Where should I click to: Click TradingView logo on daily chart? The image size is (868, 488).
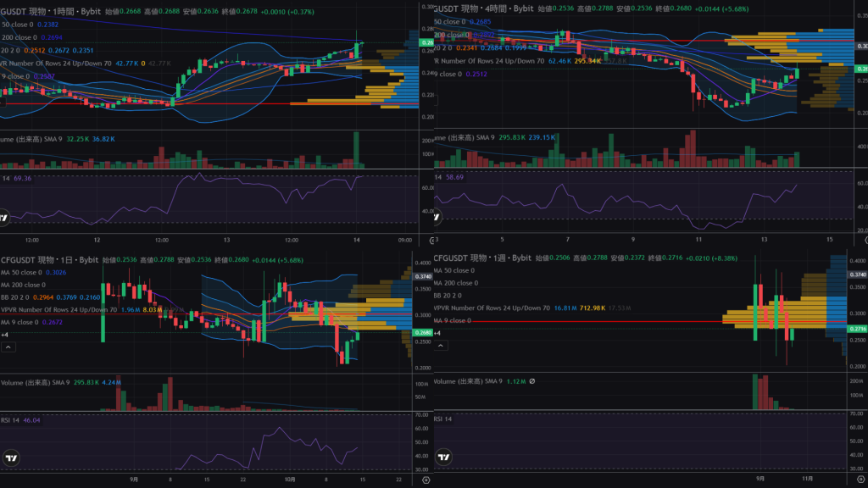point(11,458)
